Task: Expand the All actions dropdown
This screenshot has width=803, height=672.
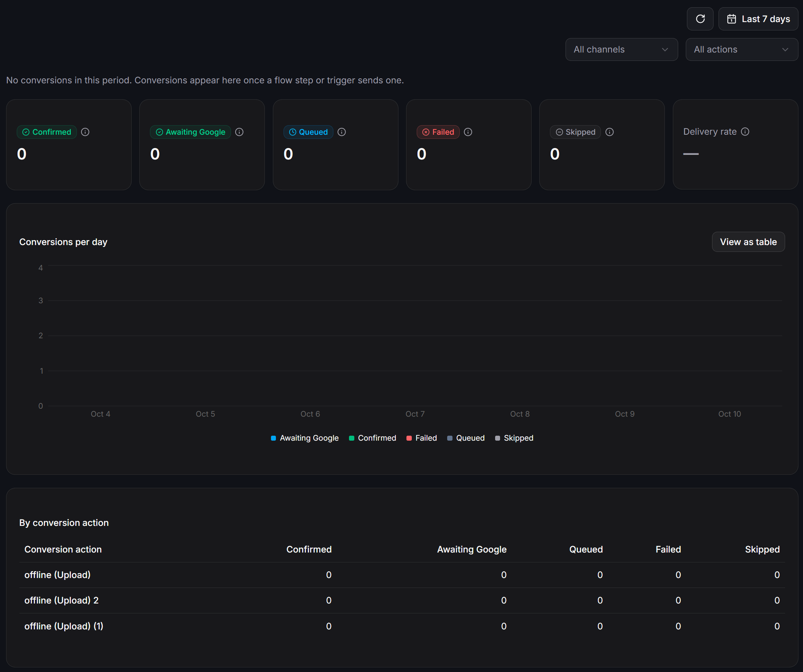Action: pyautogui.click(x=741, y=49)
